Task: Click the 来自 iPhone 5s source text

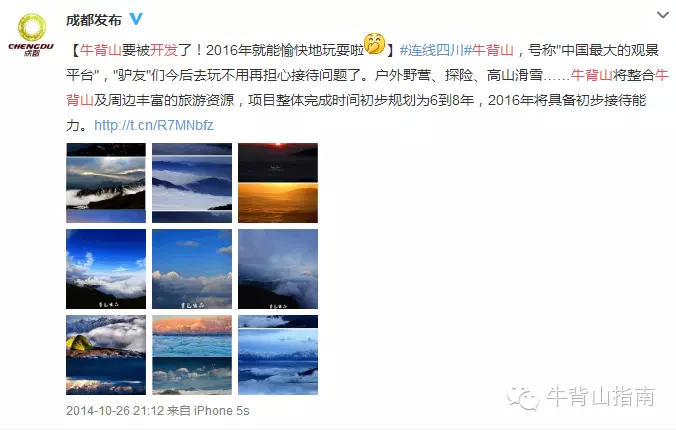Action: (x=208, y=411)
